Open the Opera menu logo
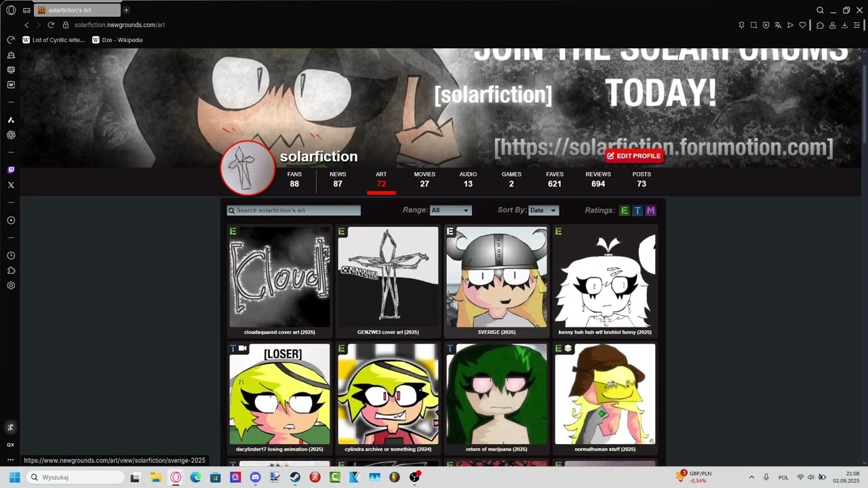 [11, 10]
